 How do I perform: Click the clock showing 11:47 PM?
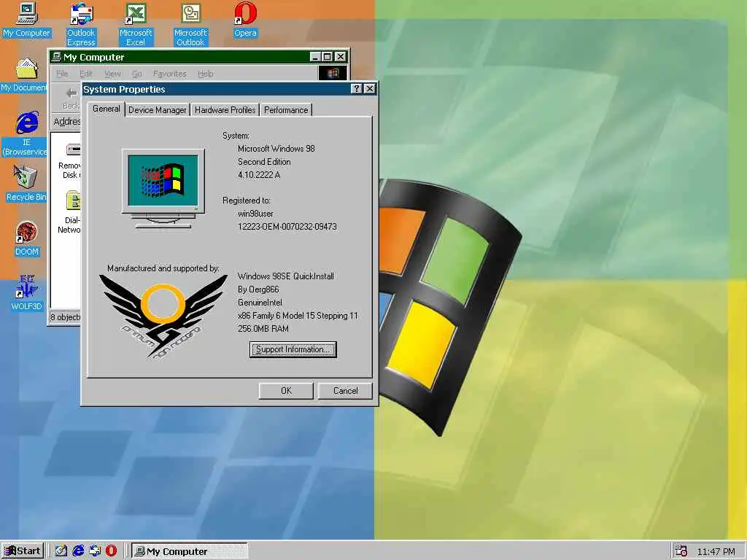tap(716, 551)
